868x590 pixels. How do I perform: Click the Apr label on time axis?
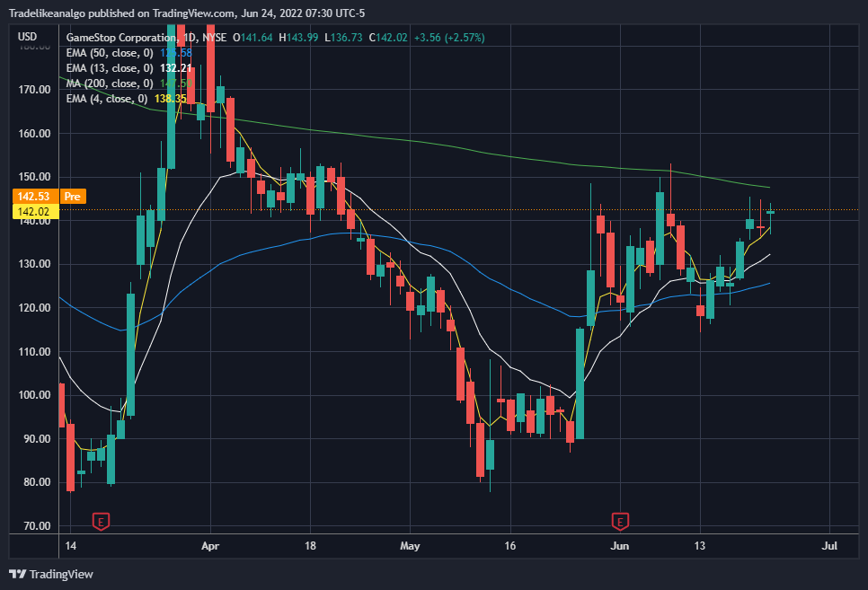[210, 546]
